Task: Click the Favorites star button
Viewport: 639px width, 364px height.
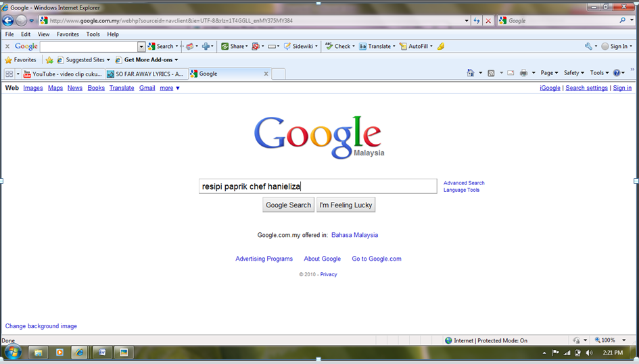Action: click(20, 60)
